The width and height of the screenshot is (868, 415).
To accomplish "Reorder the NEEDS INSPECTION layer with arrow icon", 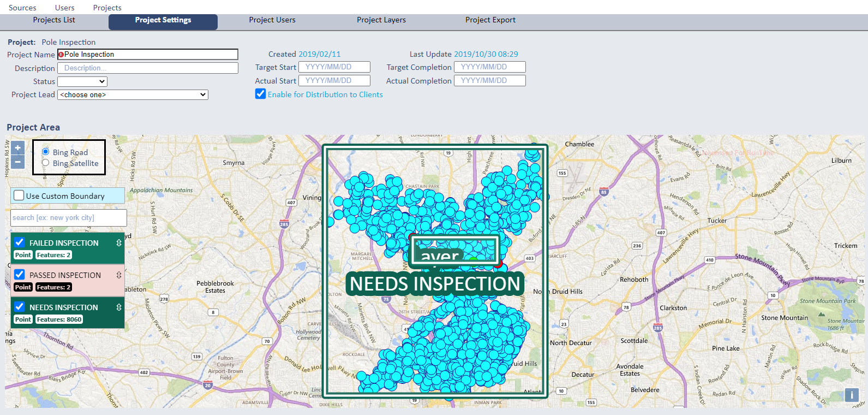I will pos(118,307).
